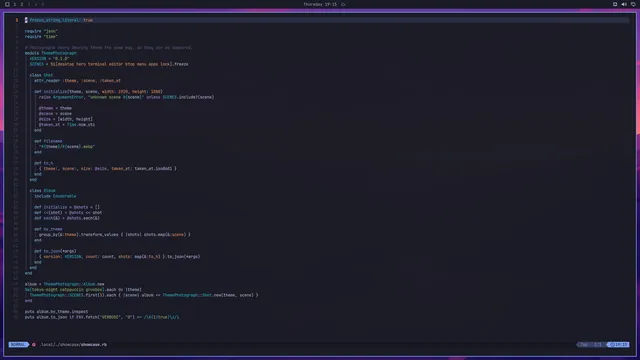Click the Top position indicator in the statusline
Screen dimensions: 640x360
tap(584, 344)
